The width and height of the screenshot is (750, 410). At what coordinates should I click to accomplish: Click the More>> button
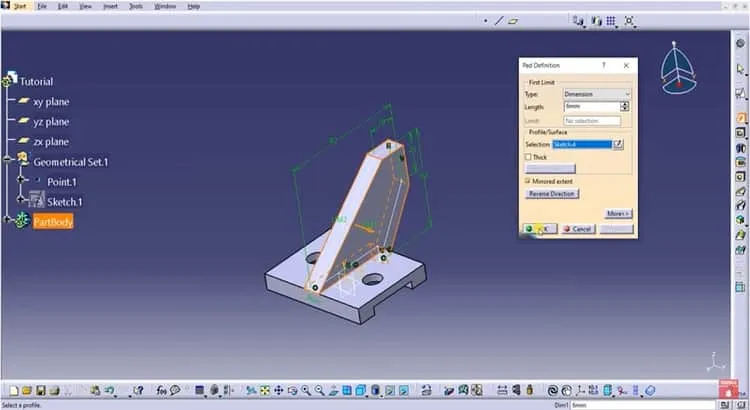pyautogui.click(x=618, y=213)
